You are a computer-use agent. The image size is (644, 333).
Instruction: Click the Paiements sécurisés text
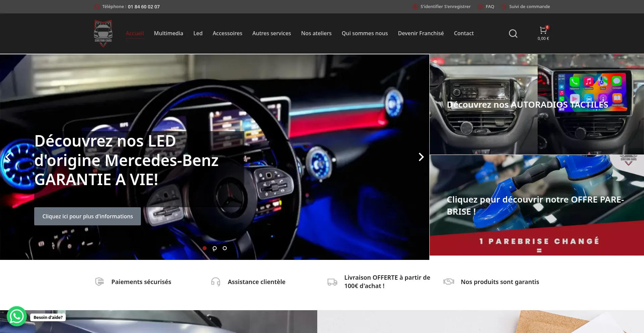pos(141,282)
